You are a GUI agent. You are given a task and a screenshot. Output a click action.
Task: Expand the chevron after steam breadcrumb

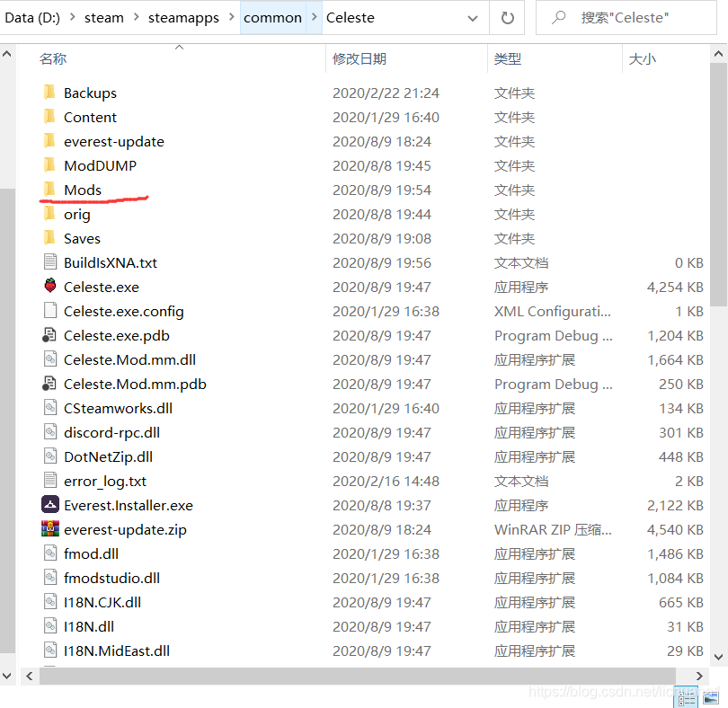tap(136, 17)
